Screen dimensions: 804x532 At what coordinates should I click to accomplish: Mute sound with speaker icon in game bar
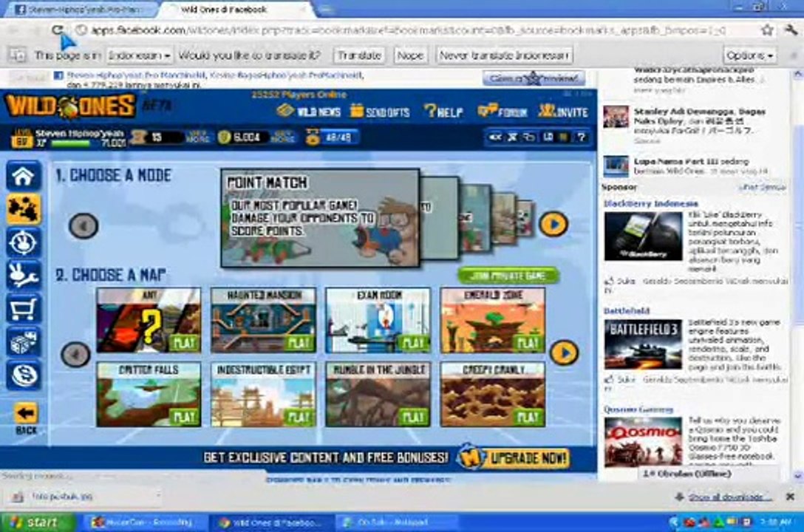pos(495,137)
